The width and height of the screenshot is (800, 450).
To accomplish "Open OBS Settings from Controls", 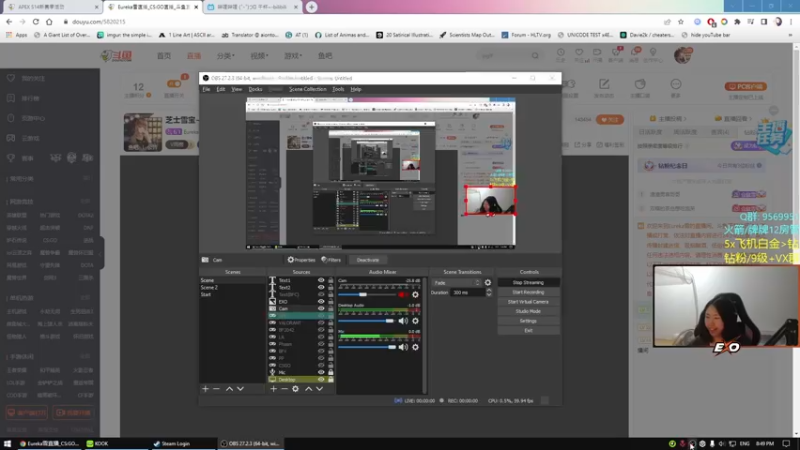I will click(528, 321).
